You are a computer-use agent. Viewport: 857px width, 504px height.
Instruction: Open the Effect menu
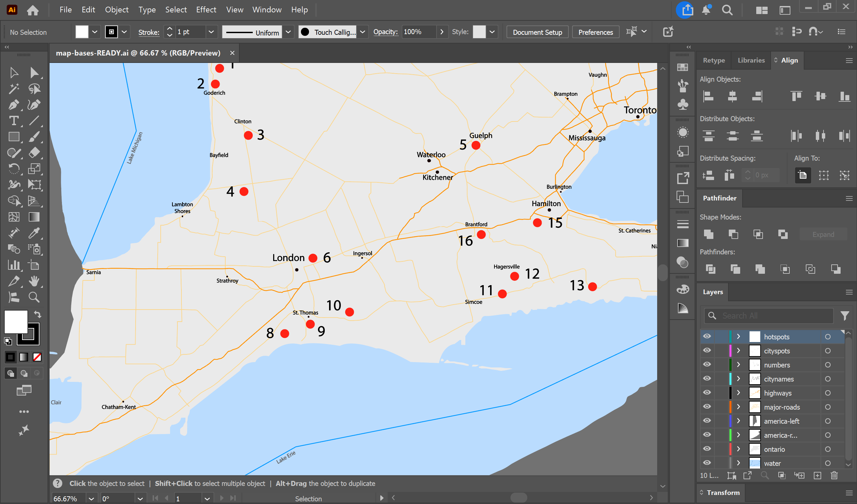click(206, 9)
